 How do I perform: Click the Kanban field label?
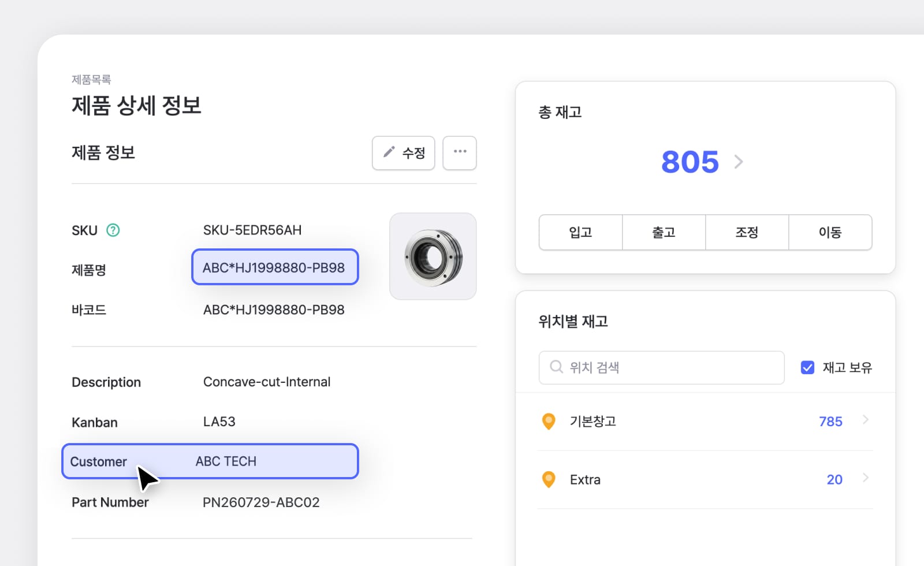[x=95, y=422]
